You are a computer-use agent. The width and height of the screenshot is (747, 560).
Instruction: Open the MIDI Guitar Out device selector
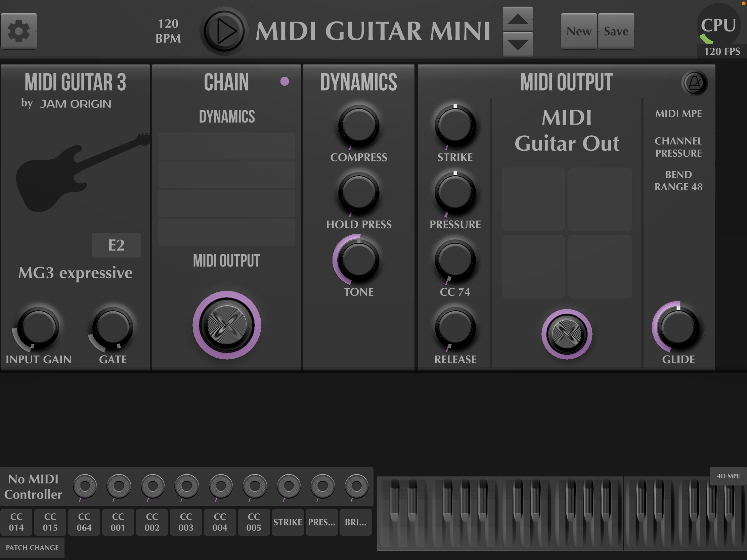pyautogui.click(x=567, y=131)
